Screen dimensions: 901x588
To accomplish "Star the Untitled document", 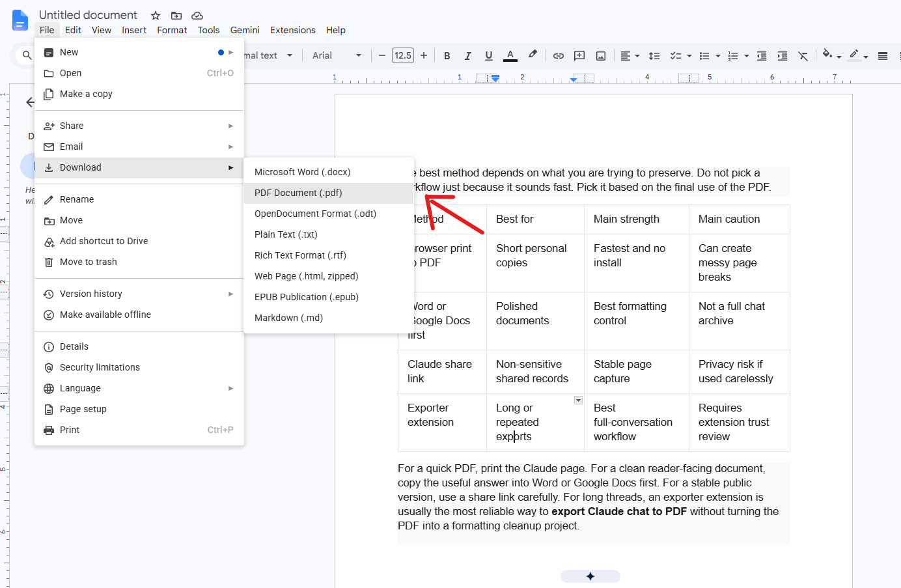I will coord(156,15).
